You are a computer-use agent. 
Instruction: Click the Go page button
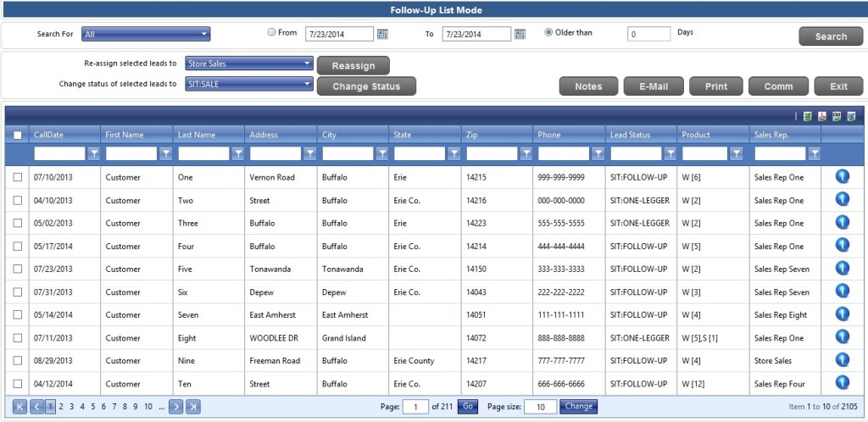coord(468,407)
